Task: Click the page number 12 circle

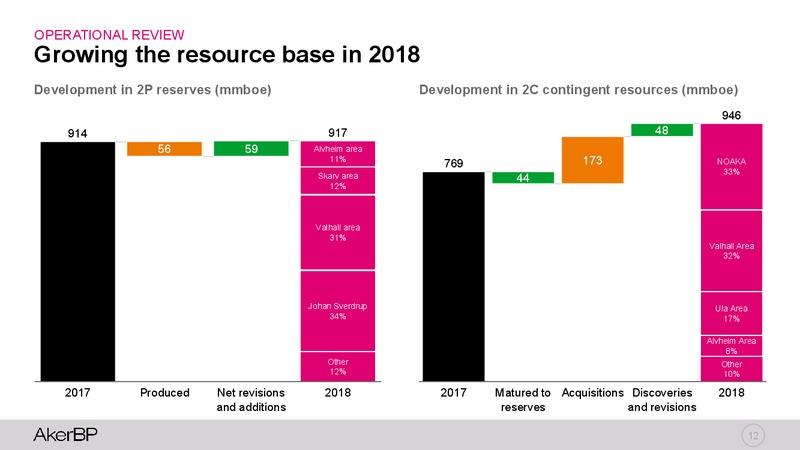Action: tap(753, 436)
